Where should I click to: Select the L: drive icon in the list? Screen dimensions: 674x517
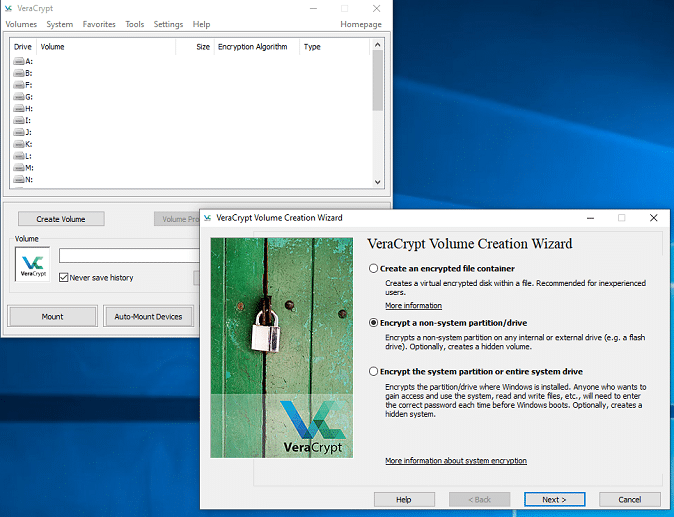pos(18,156)
